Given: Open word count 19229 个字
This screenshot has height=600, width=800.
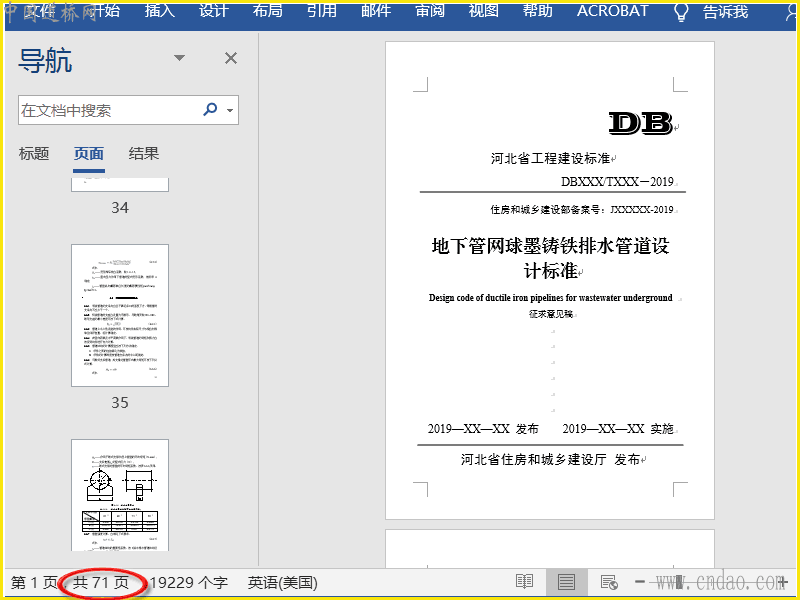Looking at the screenshot, I should point(189,583).
